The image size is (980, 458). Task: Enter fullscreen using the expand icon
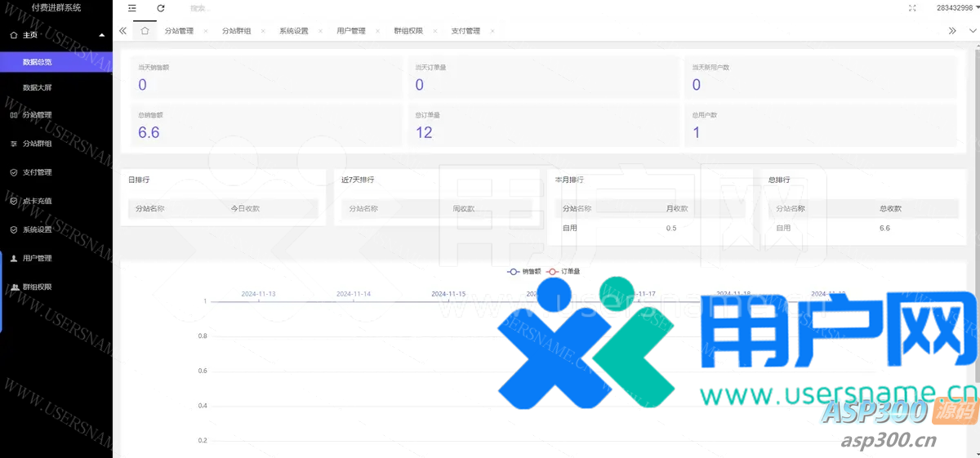[912, 8]
